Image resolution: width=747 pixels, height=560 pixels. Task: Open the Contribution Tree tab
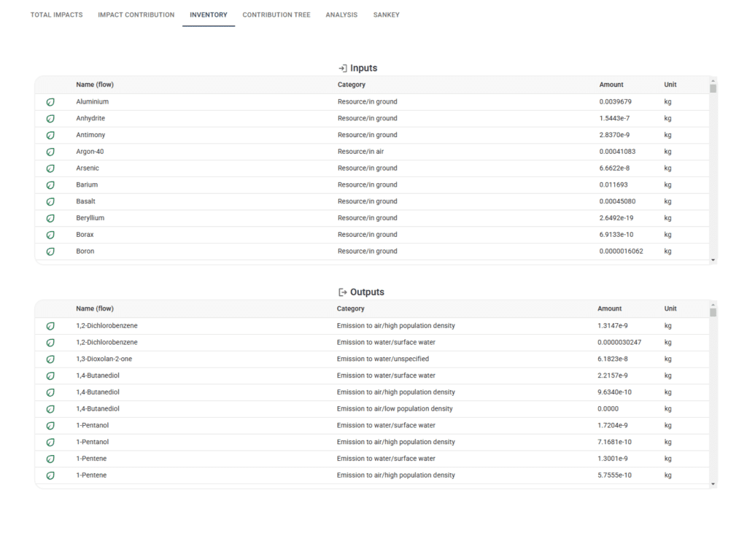pyautogui.click(x=276, y=15)
